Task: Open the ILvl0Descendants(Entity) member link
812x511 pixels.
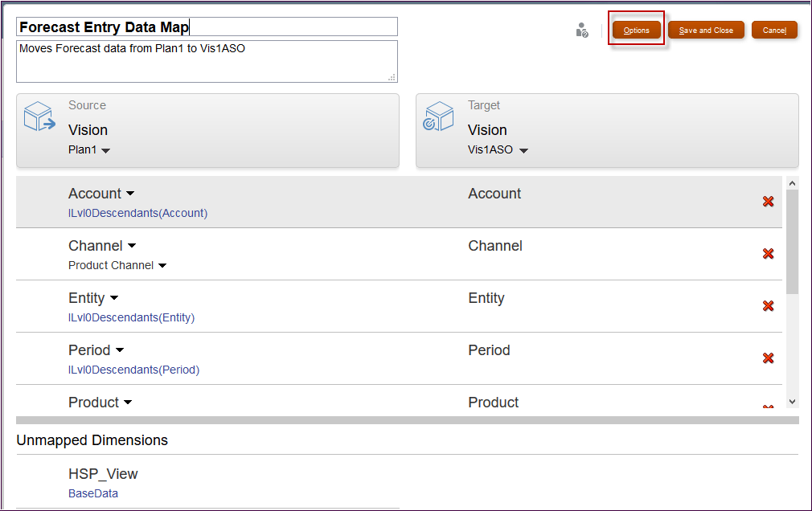Action: (132, 318)
